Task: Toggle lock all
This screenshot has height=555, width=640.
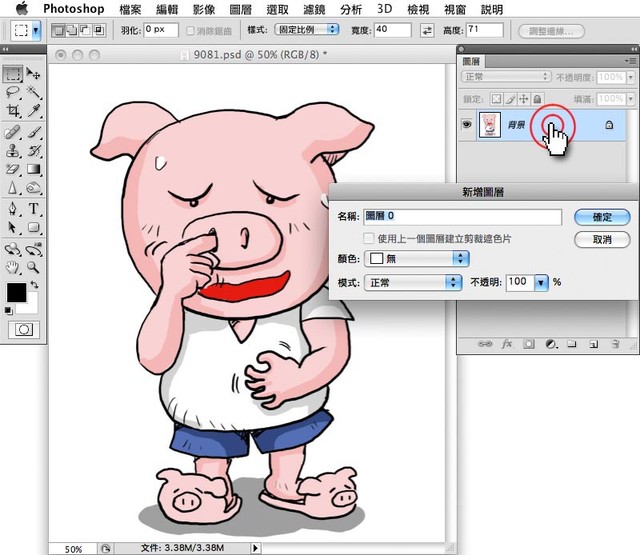Action: click(x=537, y=99)
